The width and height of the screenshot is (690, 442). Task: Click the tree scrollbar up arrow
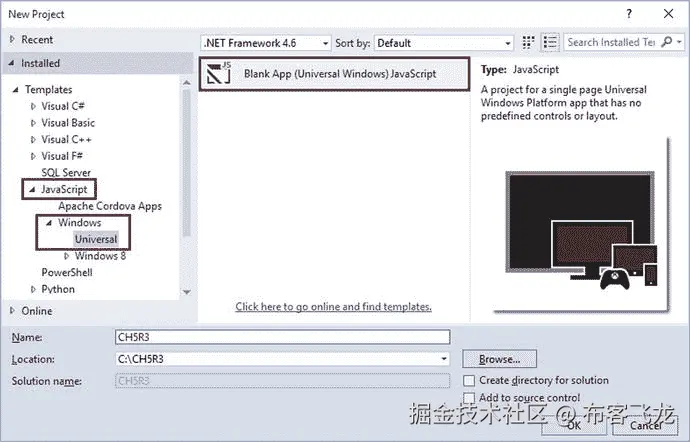(187, 83)
